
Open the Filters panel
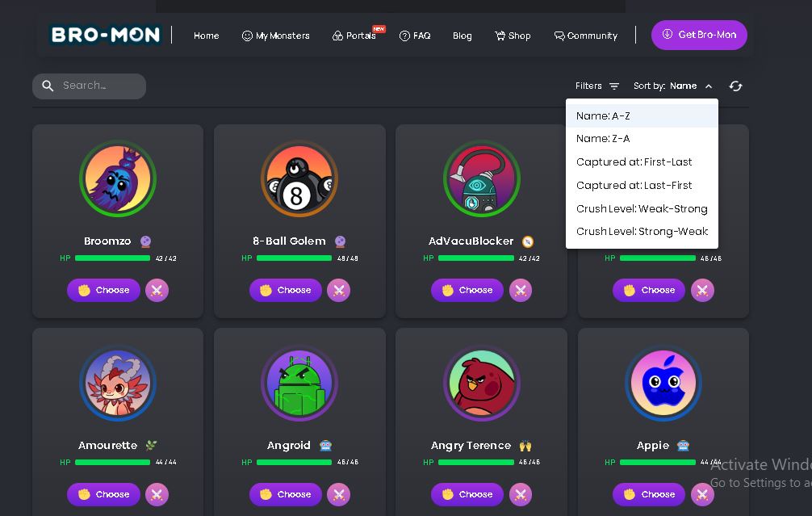597,86
